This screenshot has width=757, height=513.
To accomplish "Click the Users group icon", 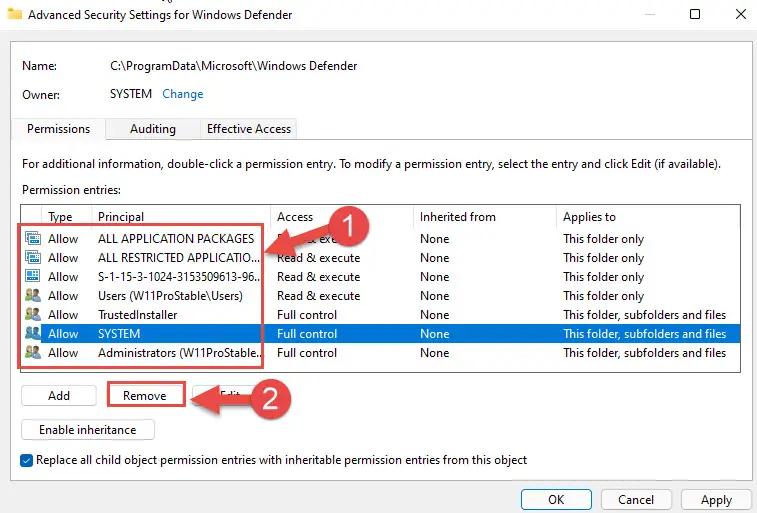I will (x=33, y=295).
